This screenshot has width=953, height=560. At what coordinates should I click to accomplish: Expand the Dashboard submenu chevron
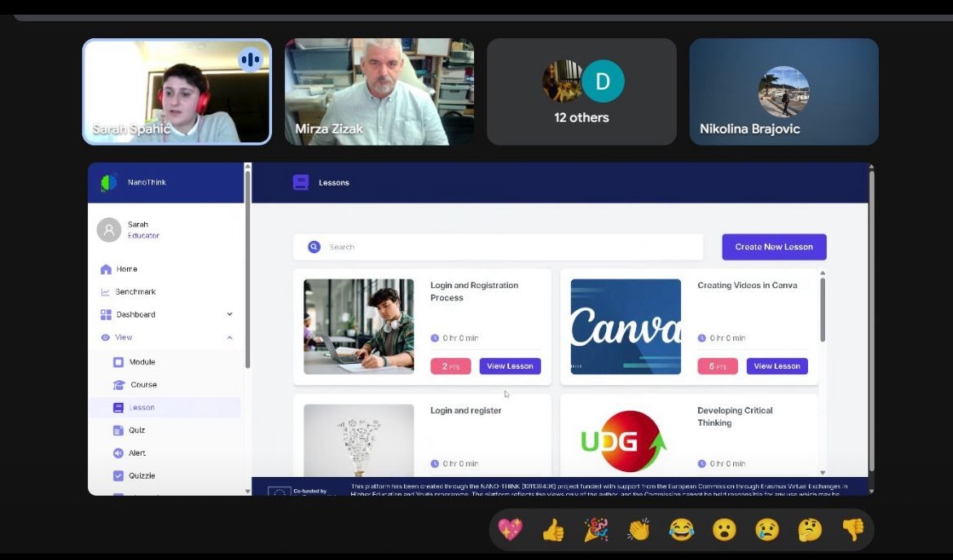click(230, 315)
